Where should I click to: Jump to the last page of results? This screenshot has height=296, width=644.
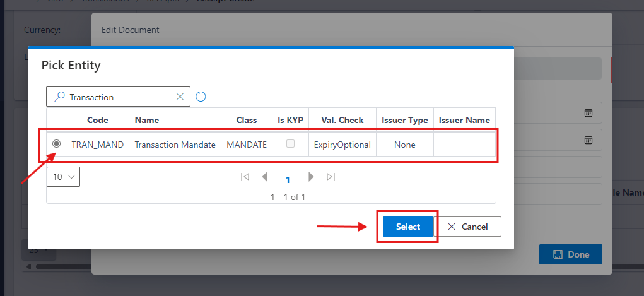click(331, 177)
